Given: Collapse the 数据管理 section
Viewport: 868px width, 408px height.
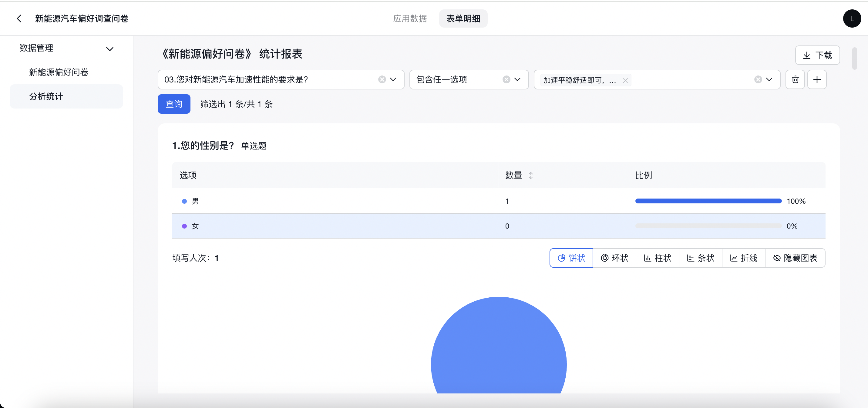Looking at the screenshot, I should tap(109, 49).
